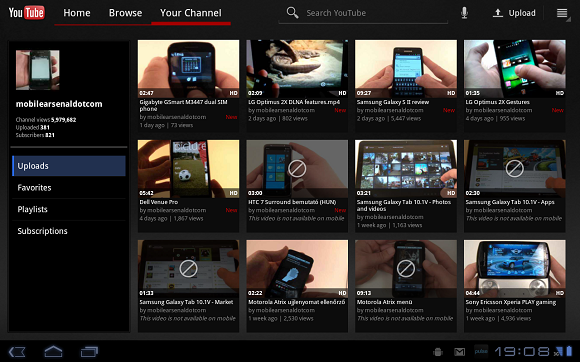Open HTC 7 Surround bemutató thumbnail
The image size is (580, 362).
297,169
